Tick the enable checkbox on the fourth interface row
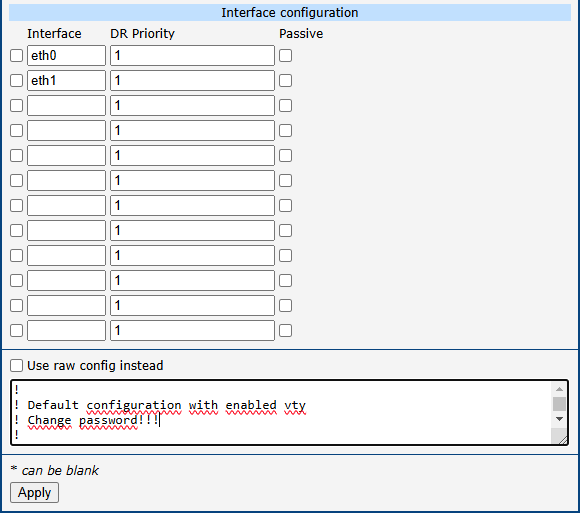580x513 pixels. tap(16, 131)
